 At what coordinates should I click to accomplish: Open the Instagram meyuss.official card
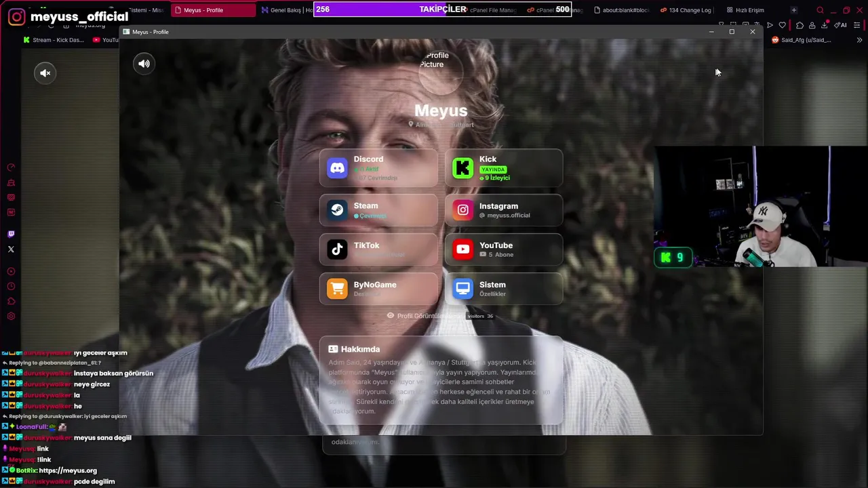pyautogui.click(x=504, y=210)
